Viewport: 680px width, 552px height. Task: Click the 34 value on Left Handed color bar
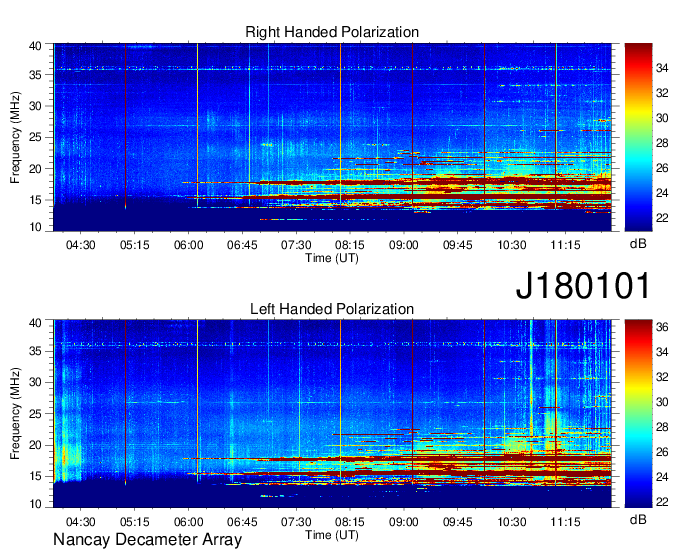[662, 352]
